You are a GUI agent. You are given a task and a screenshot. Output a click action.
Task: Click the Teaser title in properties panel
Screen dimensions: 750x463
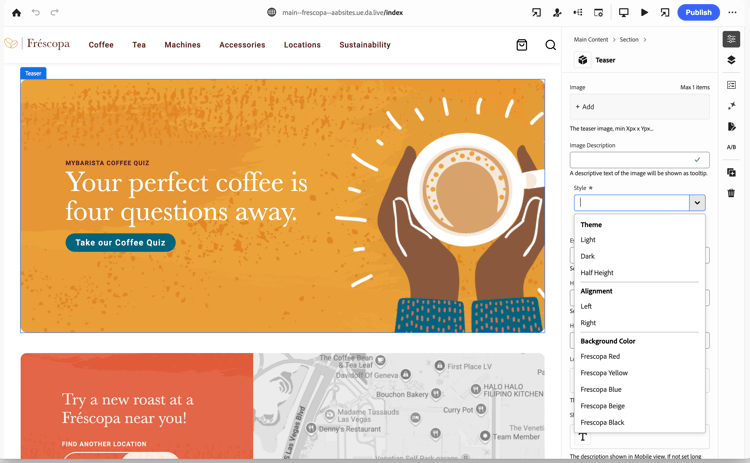[x=605, y=60]
